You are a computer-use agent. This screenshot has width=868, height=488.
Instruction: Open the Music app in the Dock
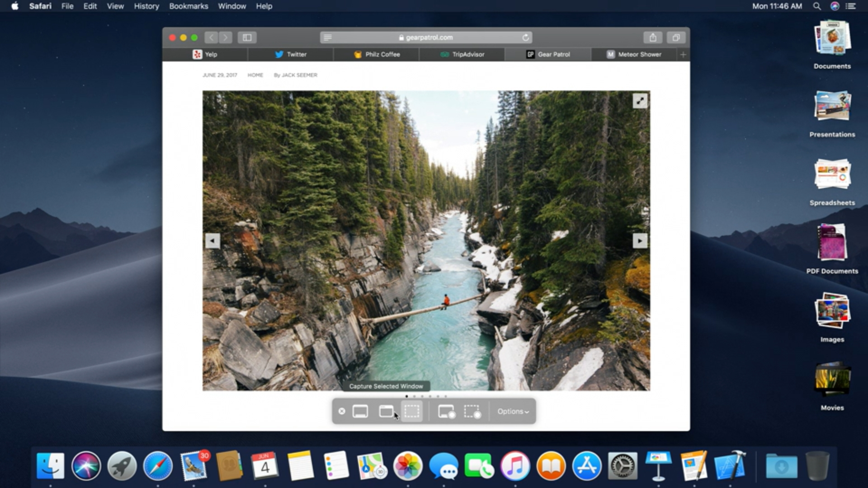pos(515,466)
